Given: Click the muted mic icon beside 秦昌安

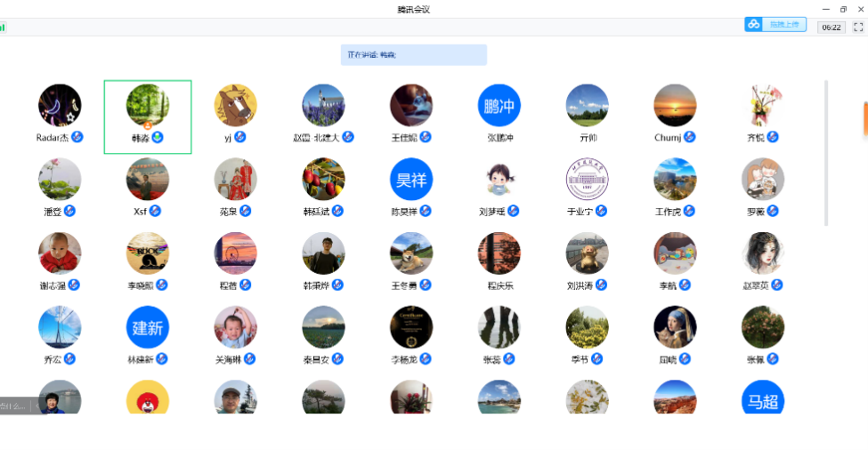Looking at the screenshot, I should (337, 358).
